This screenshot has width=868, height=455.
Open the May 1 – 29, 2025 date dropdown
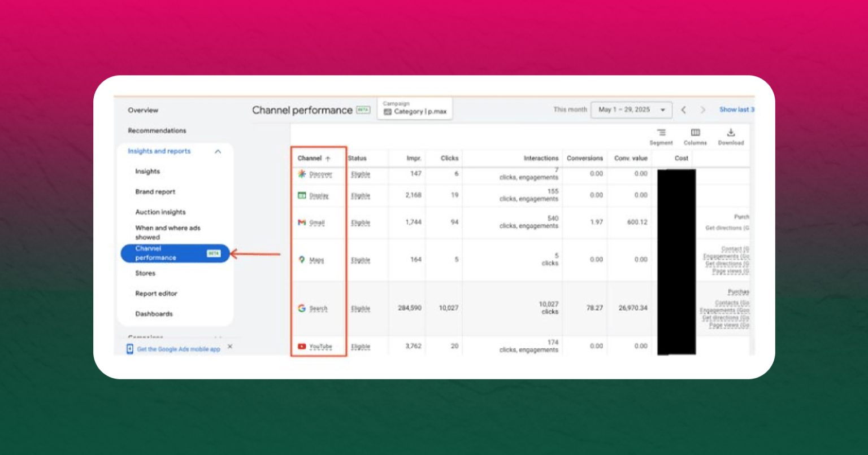[631, 110]
